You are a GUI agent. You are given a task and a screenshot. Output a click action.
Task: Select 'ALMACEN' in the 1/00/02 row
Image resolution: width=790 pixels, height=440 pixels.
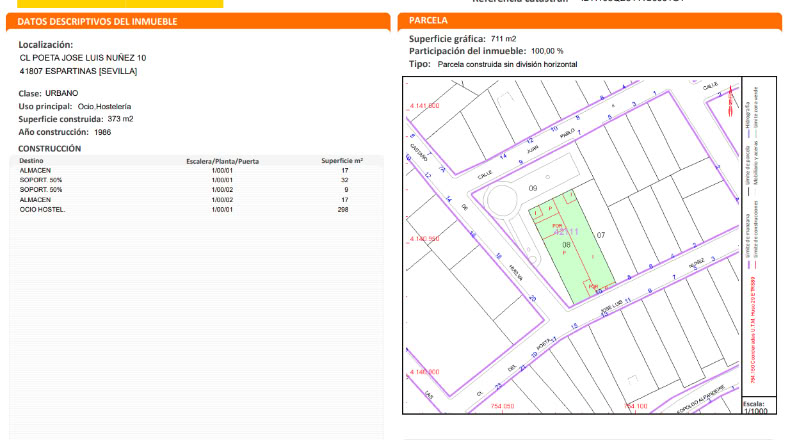tap(35, 200)
